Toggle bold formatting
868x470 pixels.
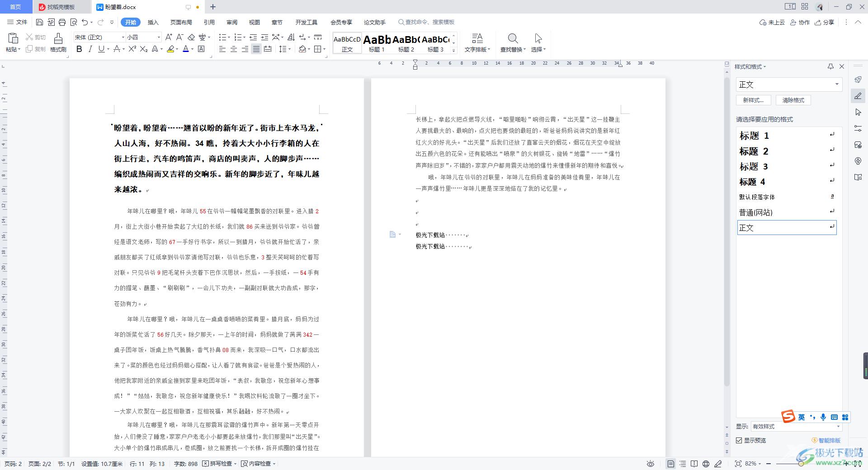click(x=79, y=49)
